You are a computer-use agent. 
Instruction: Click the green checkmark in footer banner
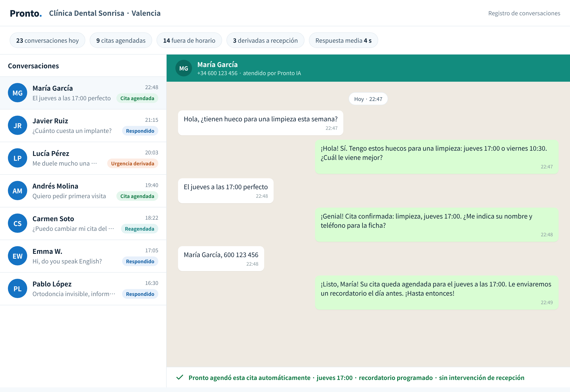point(180,377)
